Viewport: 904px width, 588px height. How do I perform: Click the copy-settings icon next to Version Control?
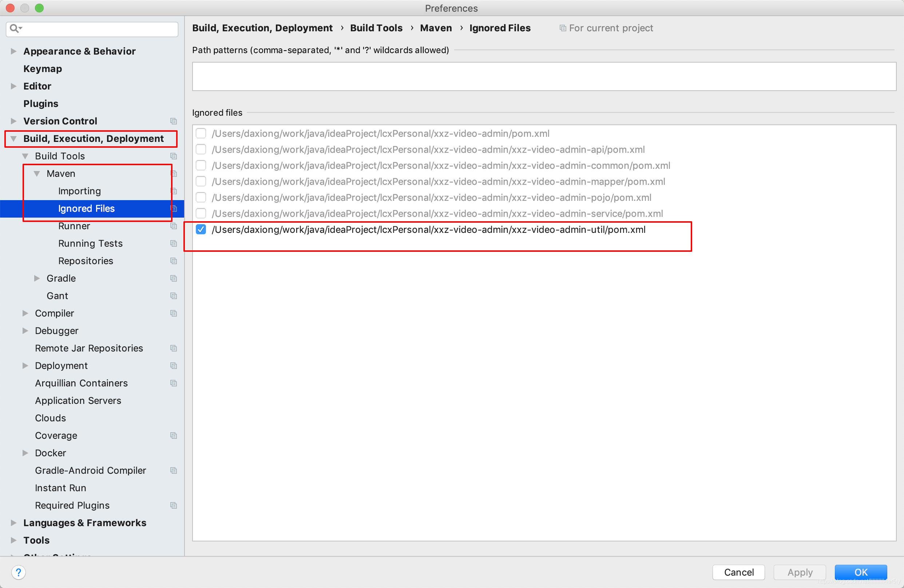pos(174,121)
